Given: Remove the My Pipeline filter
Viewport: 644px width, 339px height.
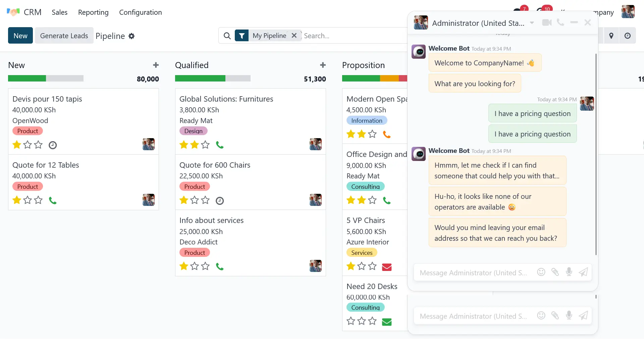Looking at the screenshot, I should coord(294,36).
